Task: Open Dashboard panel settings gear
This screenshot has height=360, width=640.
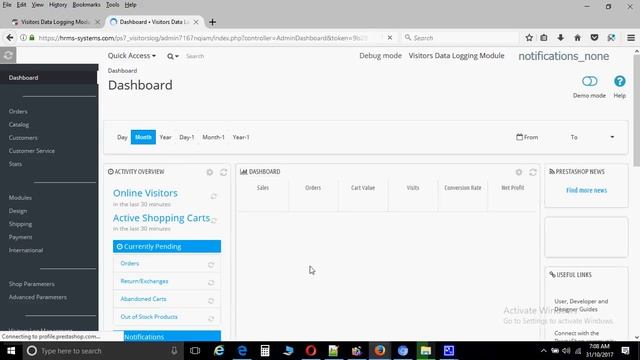Action: pos(518,172)
